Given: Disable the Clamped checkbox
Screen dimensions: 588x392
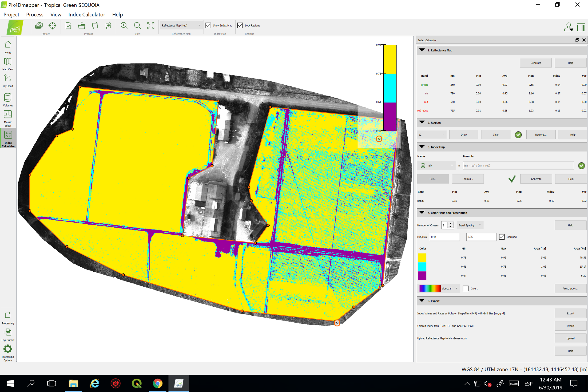Looking at the screenshot, I should (502, 237).
